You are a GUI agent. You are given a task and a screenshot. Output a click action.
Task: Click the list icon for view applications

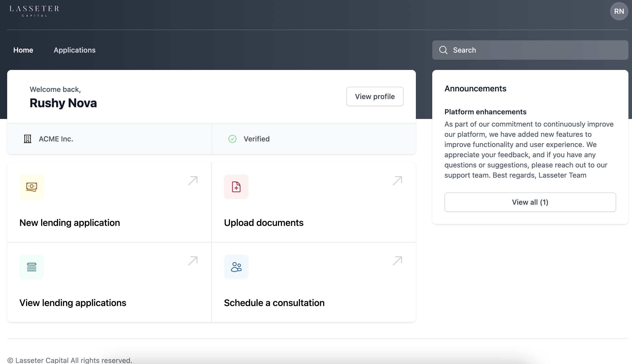[x=32, y=267]
